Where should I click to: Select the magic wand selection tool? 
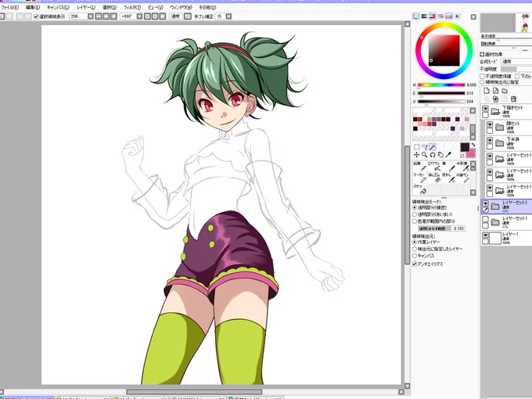pos(432,147)
